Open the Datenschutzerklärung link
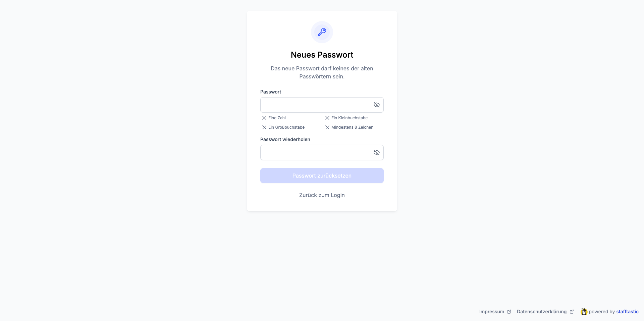The width and height of the screenshot is (644, 321). (541, 312)
